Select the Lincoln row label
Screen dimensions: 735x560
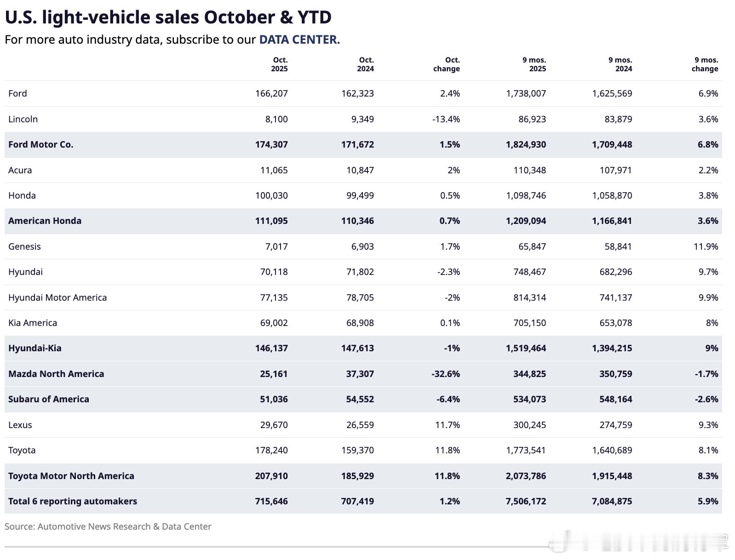(23, 119)
